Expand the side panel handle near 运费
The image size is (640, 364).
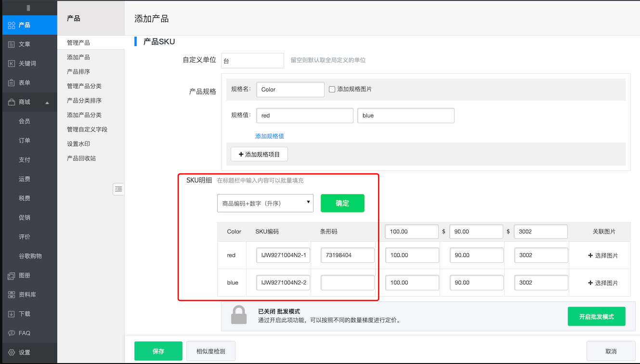pos(118,189)
